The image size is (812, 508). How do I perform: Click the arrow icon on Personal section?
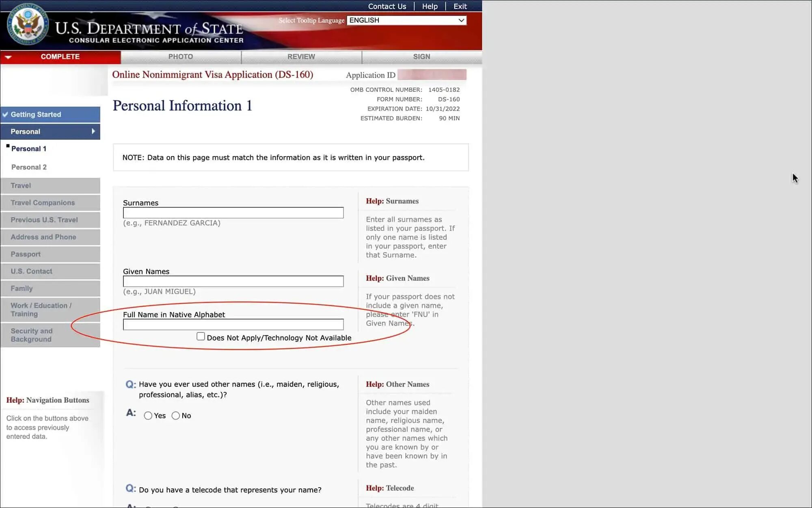pyautogui.click(x=93, y=131)
